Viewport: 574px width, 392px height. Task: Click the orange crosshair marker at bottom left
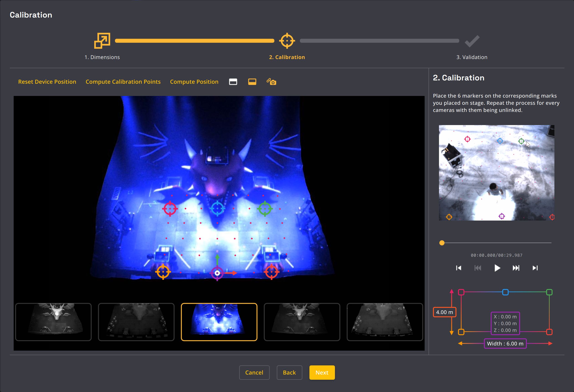pos(163,272)
